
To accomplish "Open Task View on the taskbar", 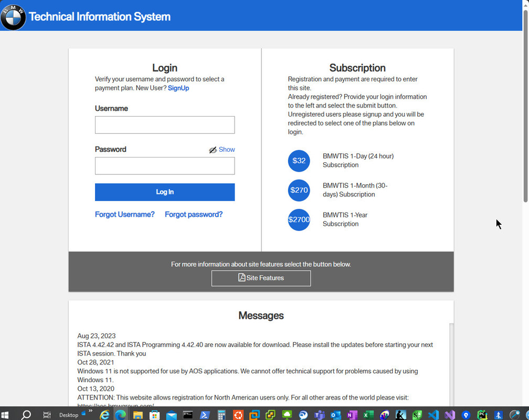I will click(x=47, y=415).
